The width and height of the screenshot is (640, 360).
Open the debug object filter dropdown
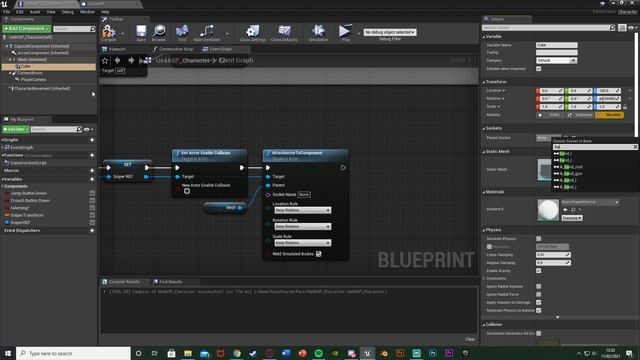click(x=390, y=32)
